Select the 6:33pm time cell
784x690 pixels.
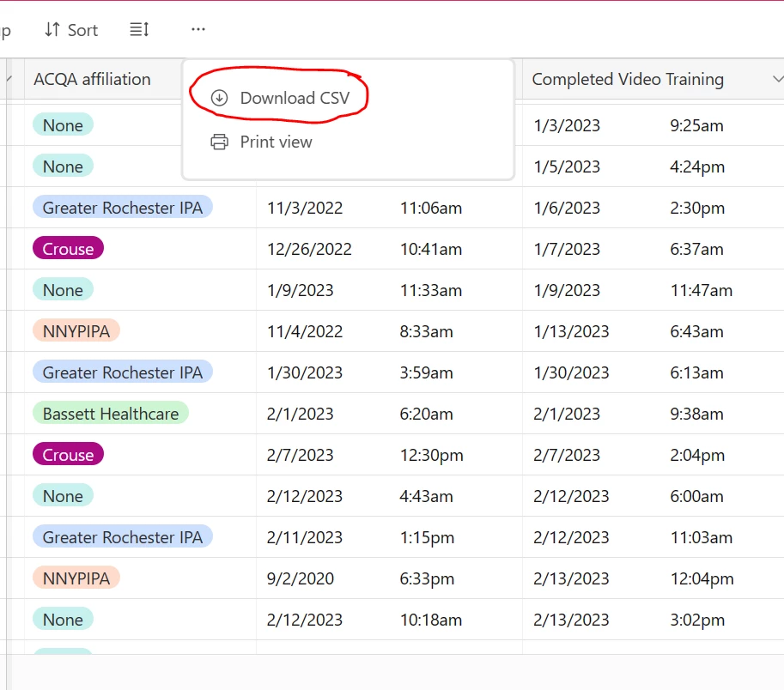[427, 578]
